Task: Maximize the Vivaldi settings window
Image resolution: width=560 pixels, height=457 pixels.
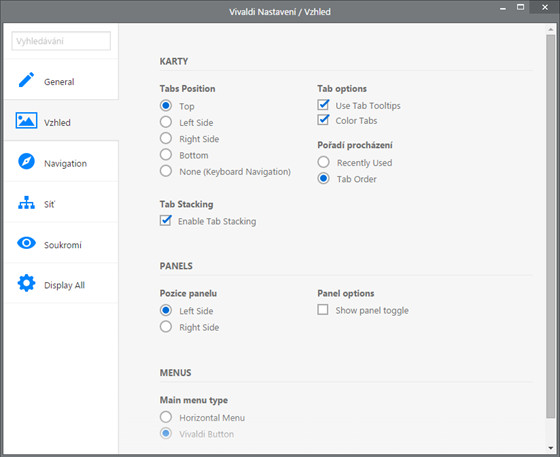Action: [x=521, y=7]
